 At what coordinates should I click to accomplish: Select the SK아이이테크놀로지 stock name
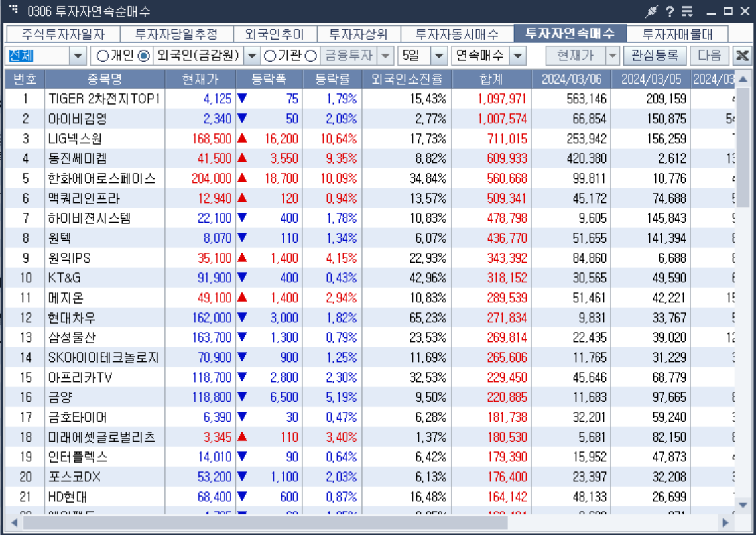pyautogui.click(x=103, y=357)
